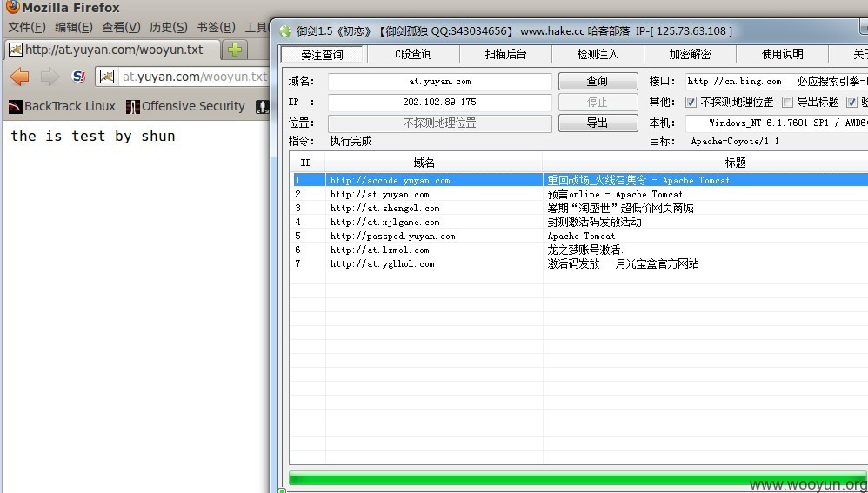Click the Firefox address bar URL
The width and height of the screenshot is (868, 493).
pos(194,77)
